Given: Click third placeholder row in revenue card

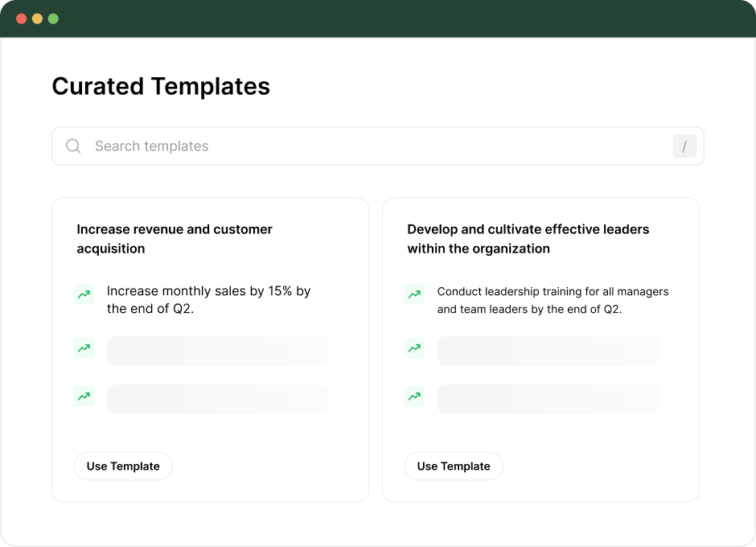Looking at the screenshot, I should pos(218,399).
